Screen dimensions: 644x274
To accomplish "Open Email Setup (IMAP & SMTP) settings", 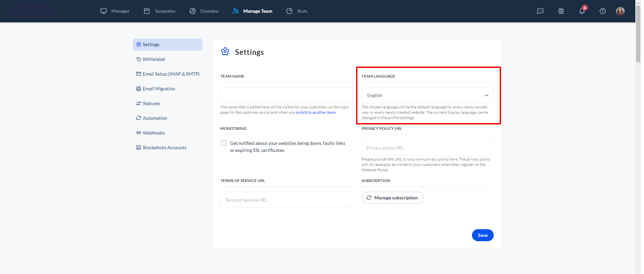I will (171, 74).
